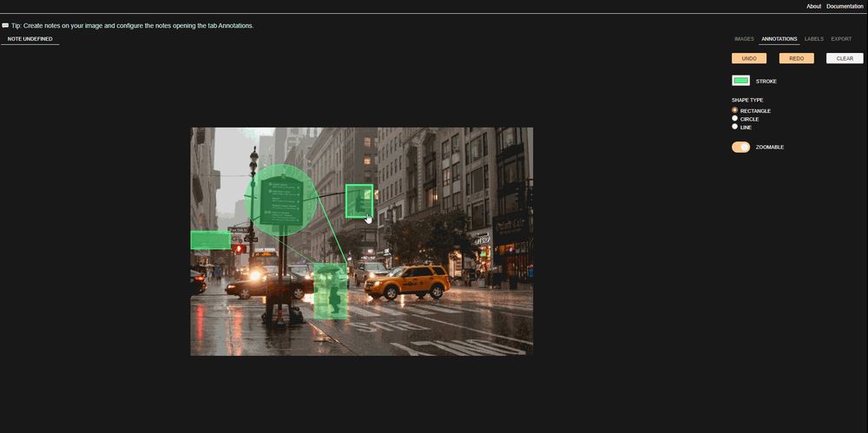Click the CLEAR button
Image resolution: width=868 pixels, height=433 pixels.
(845, 58)
